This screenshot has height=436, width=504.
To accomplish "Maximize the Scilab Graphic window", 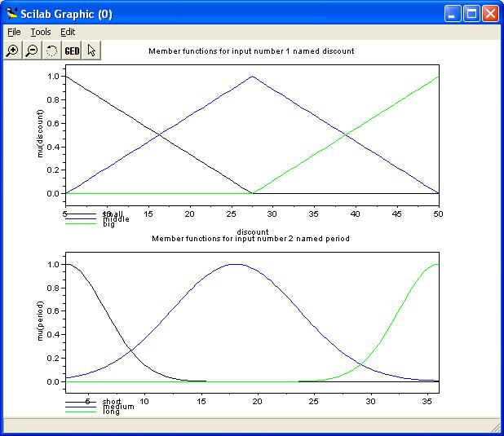I will [472, 14].
